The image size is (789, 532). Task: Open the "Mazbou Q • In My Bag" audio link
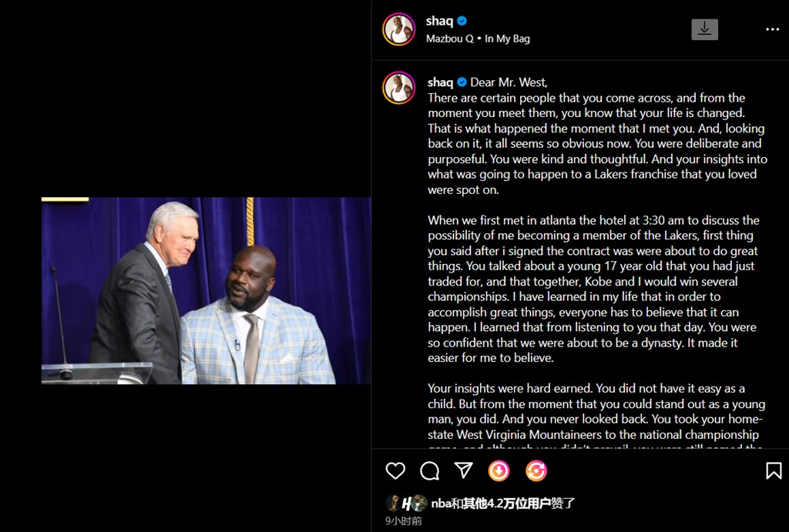pyautogui.click(x=478, y=38)
